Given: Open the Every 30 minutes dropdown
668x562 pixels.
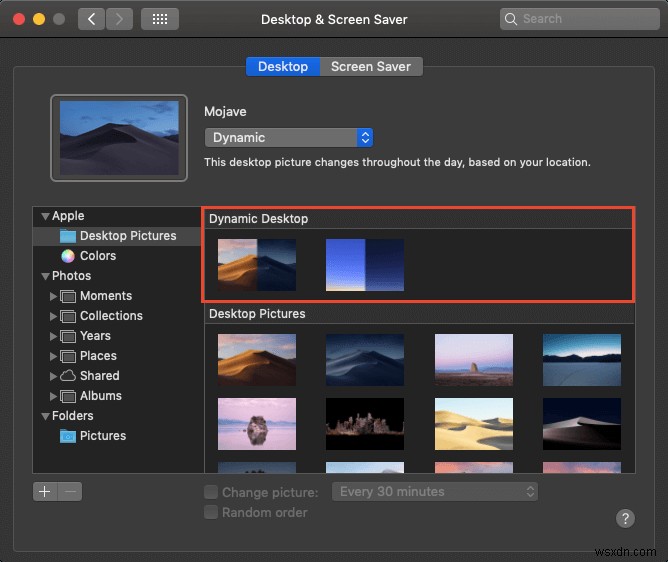Looking at the screenshot, I should tap(436, 492).
